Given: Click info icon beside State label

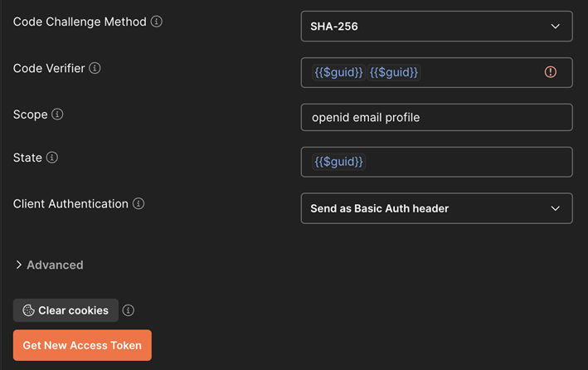Looking at the screenshot, I should [52, 158].
